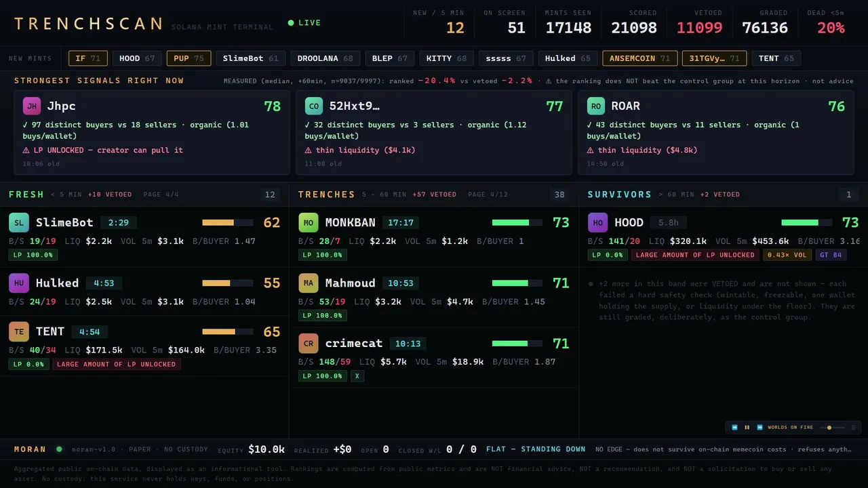
Task: Click the CO avatar icon on 52Hxt9 card
Action: pos(314,106)
